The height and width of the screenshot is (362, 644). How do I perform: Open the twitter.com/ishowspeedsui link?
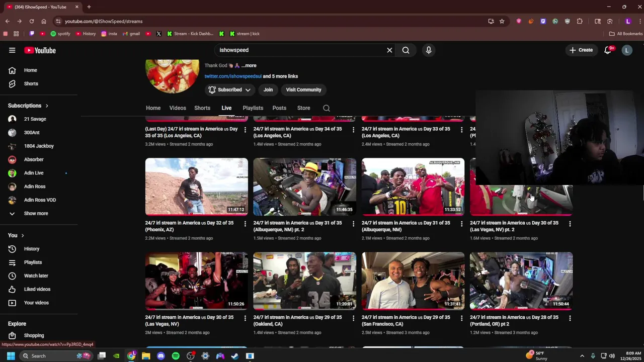click(233, 76)
